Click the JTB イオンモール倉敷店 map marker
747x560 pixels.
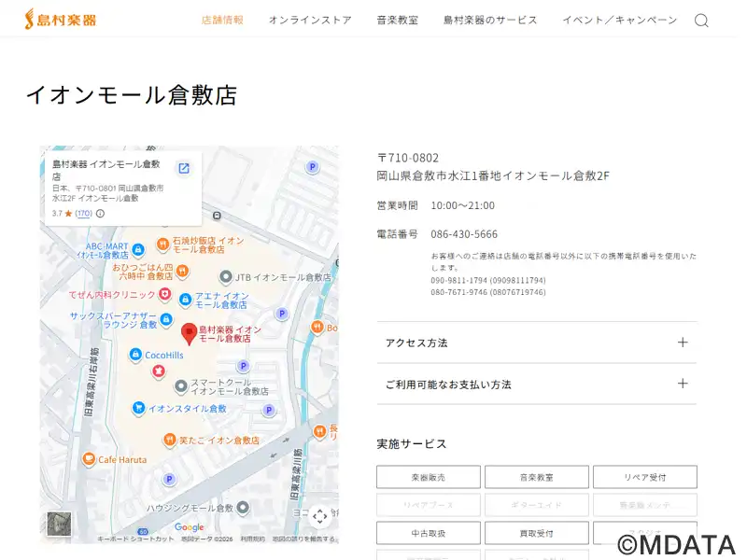coord(225,277)
